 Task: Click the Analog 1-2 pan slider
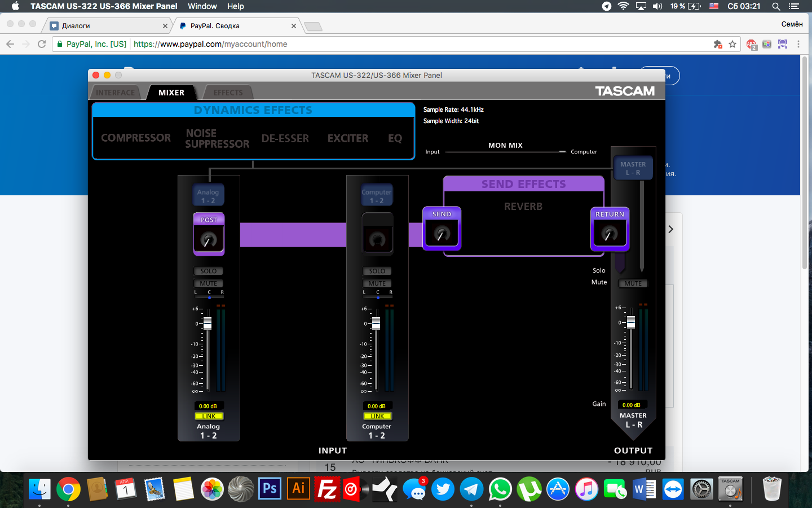coord(209,296)
